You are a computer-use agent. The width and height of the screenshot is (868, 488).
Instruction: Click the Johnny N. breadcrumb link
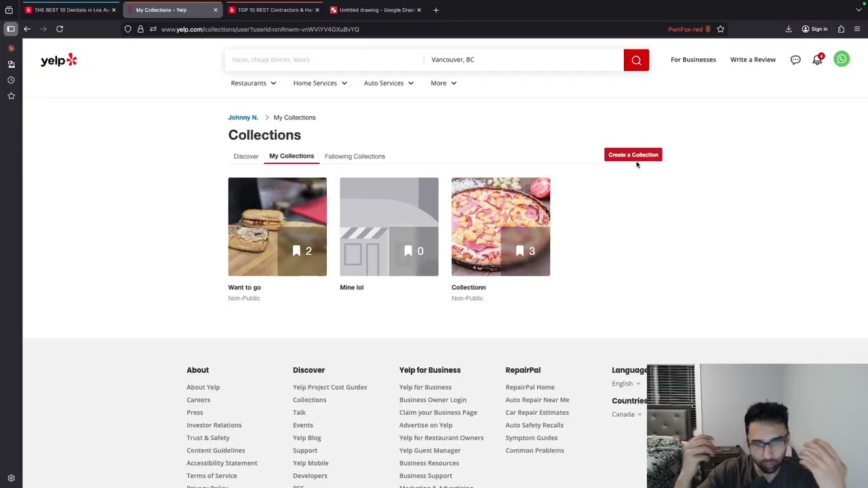point(243,117)
